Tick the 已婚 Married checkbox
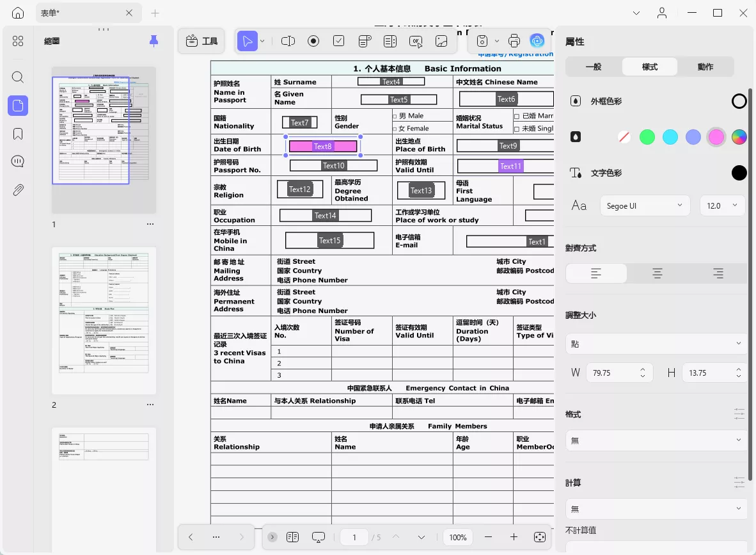Viewport: 756px width, 555px height. point(517,117)
